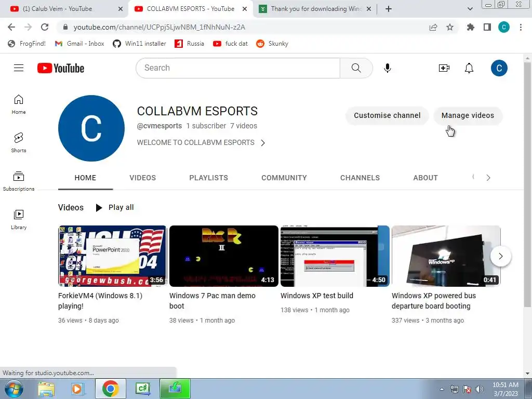This screenshot has height=399, width=532.
Task: Open YouTube account avatar menu
Action: [x=499, y=68]
